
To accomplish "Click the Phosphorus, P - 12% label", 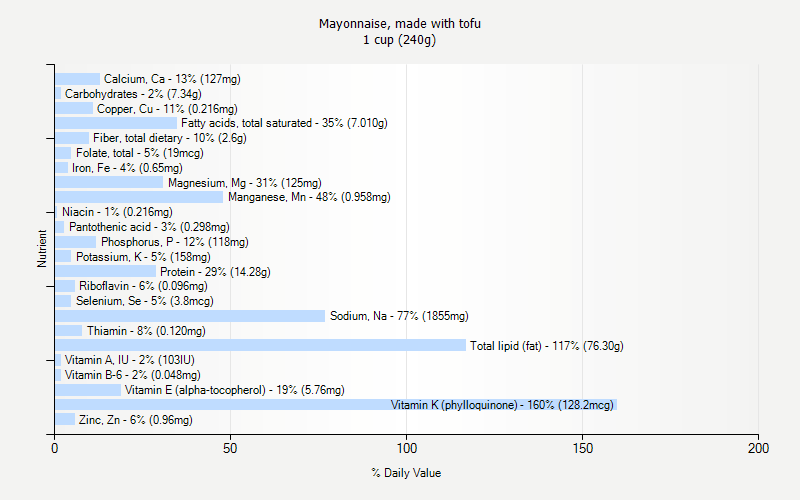I will (x=174, y=242).
